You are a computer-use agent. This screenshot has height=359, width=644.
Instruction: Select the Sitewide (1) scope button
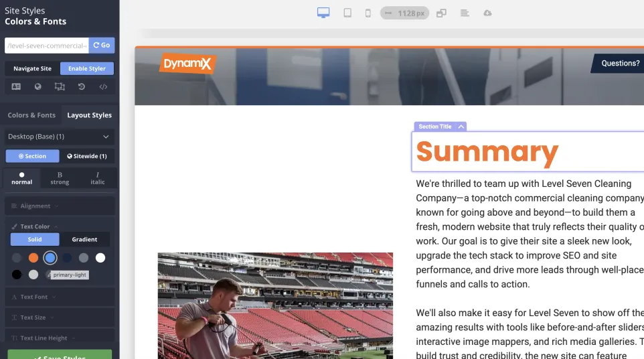tap(87, 156)
